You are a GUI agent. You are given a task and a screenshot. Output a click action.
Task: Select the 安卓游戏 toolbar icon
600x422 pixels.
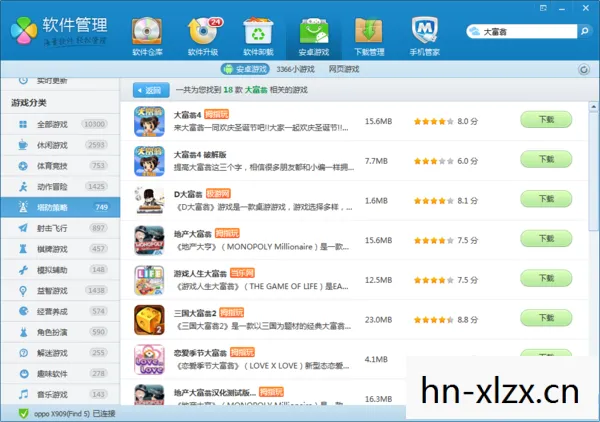314,37
